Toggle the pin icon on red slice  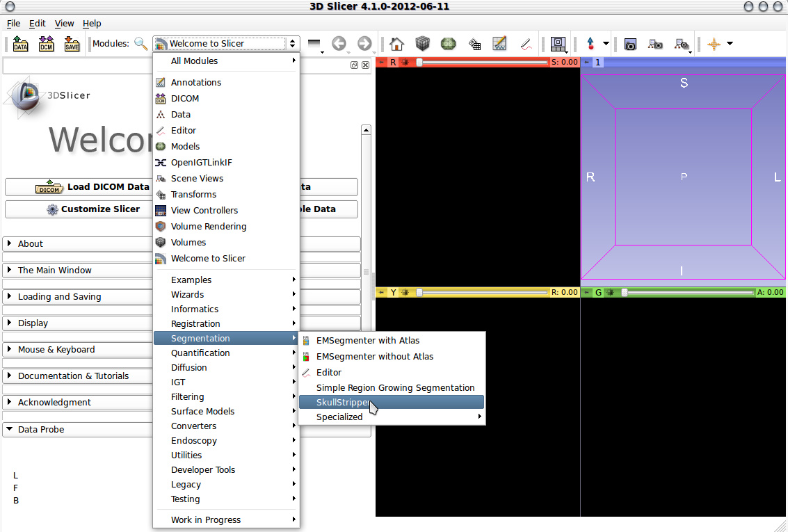pyautogui.click(x=381, y=63)
